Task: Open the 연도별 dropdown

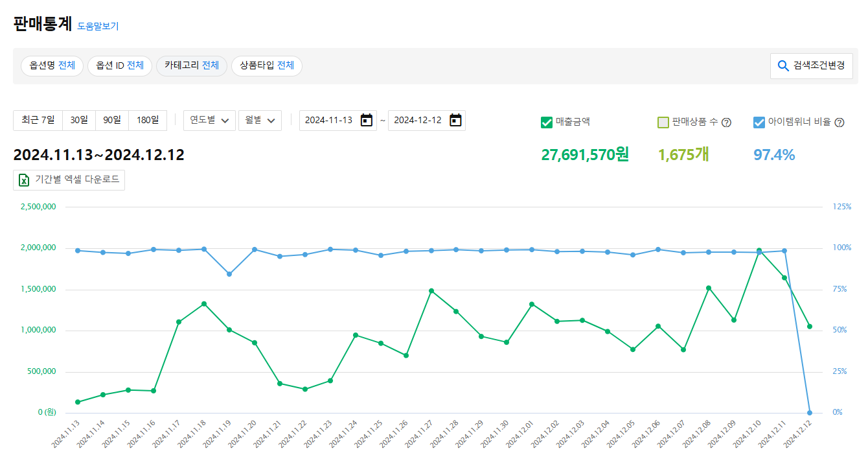Action: 209,121
